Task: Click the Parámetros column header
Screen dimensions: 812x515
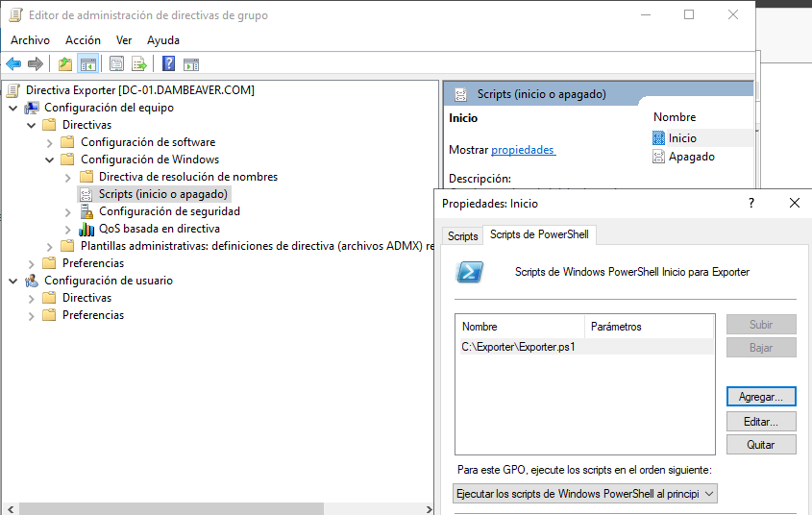Action: 649,327
